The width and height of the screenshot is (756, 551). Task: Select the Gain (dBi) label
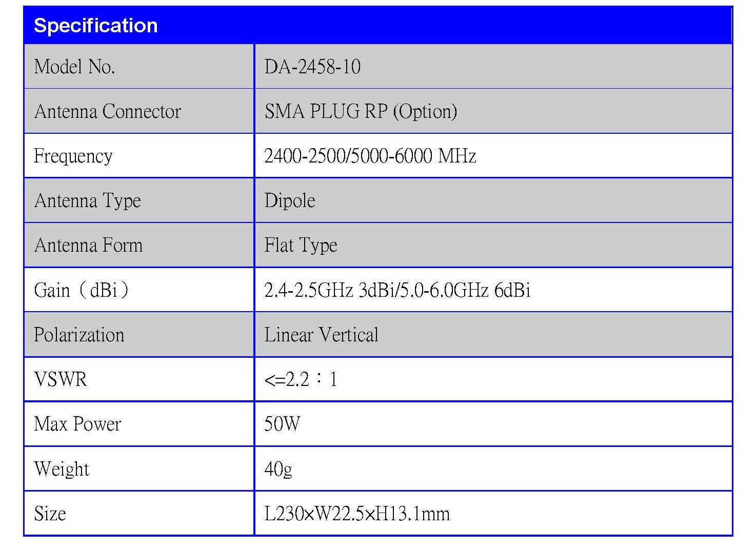pos(81,290)
